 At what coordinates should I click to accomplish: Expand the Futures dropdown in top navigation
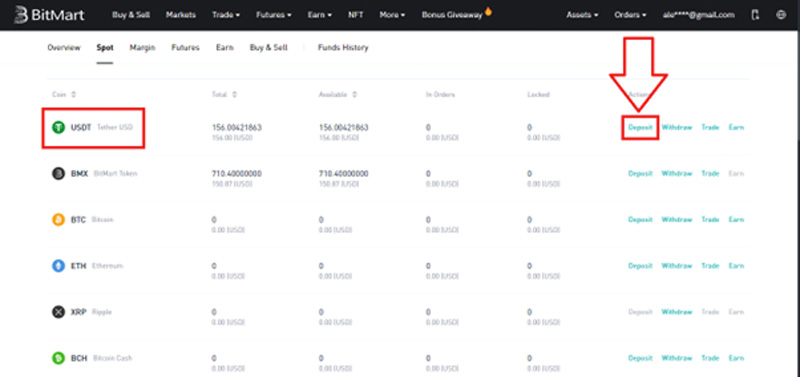273,15
